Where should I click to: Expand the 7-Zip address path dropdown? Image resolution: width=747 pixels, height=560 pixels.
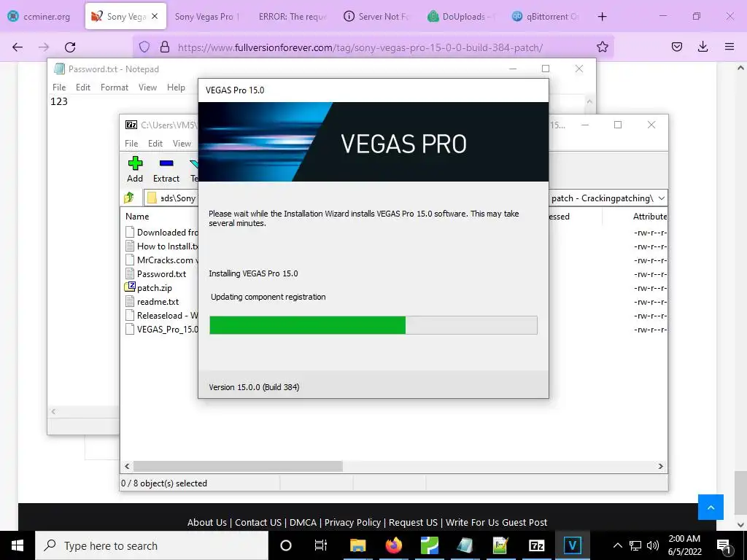pos(661,198)
